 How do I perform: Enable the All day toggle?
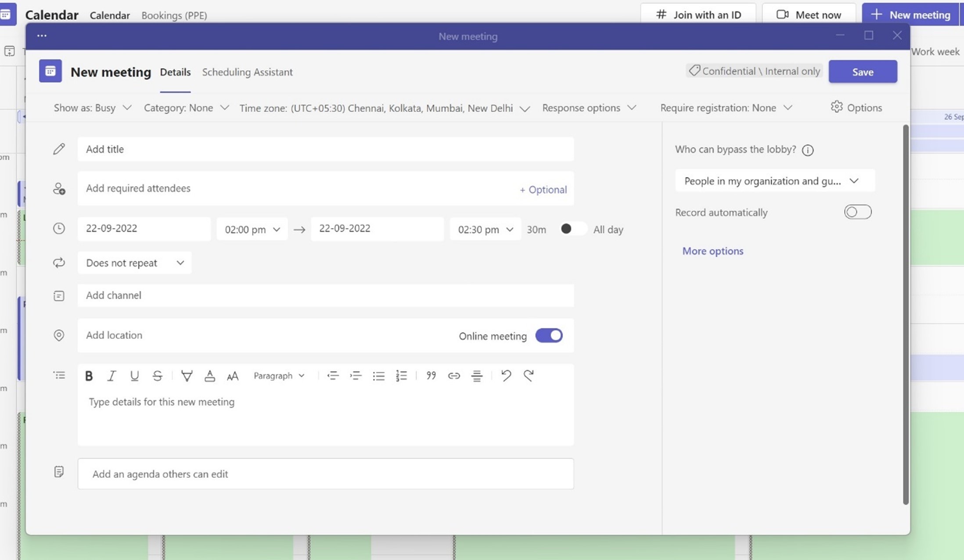572,229
